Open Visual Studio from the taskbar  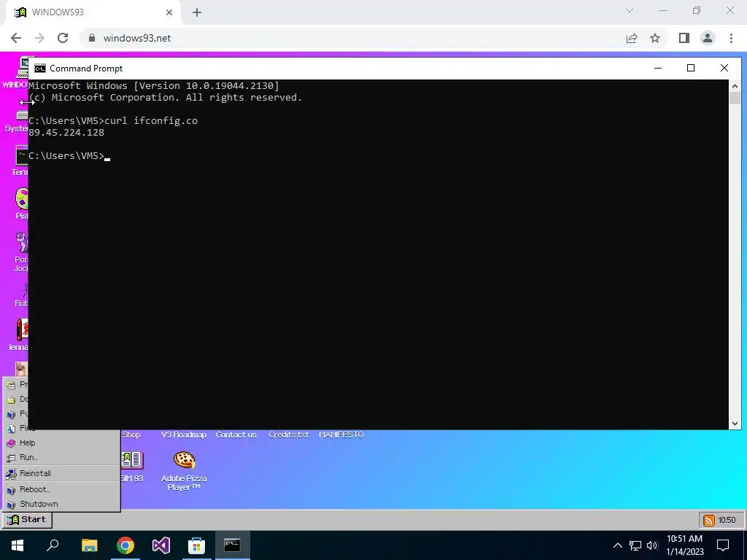pos(161,545)
